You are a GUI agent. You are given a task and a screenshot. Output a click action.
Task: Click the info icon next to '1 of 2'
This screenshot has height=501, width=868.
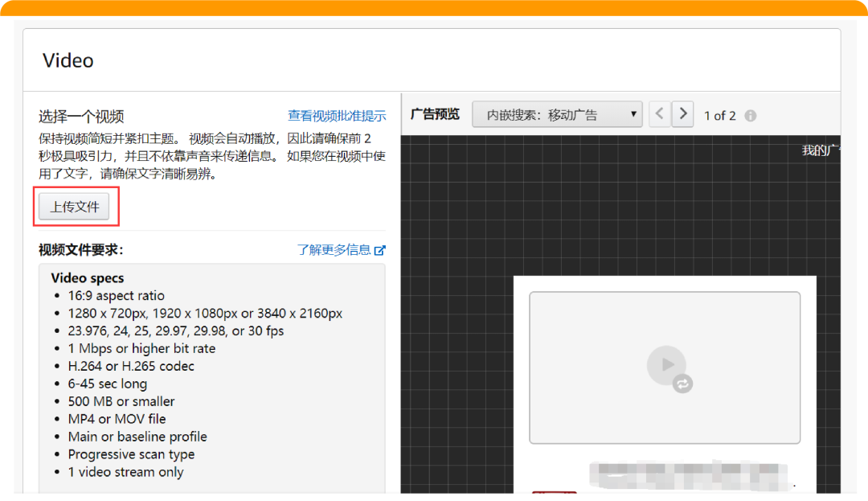[x=750, y=115]
